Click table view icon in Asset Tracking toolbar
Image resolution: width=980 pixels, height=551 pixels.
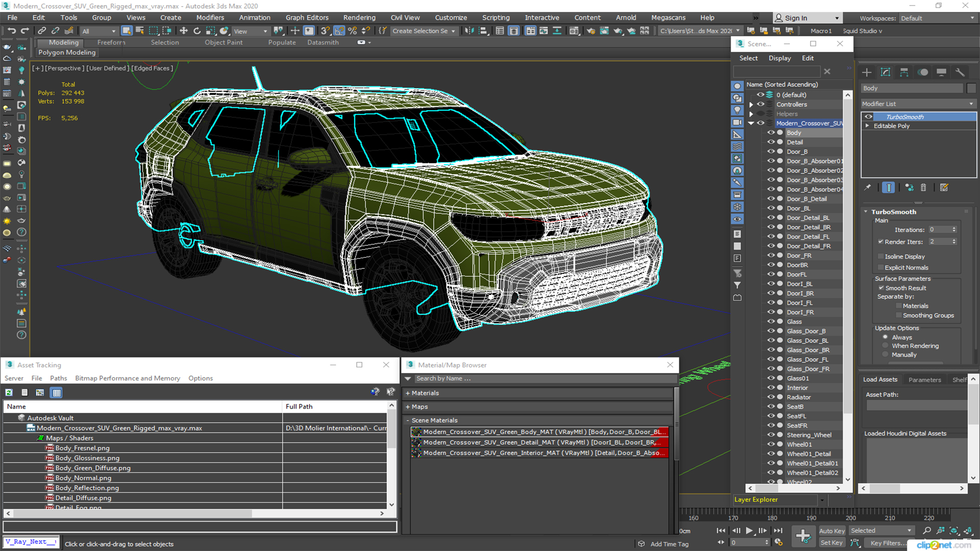tap(57, 392)
